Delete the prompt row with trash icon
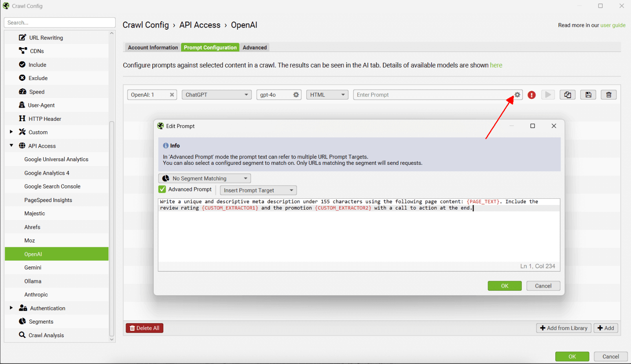 608,95
